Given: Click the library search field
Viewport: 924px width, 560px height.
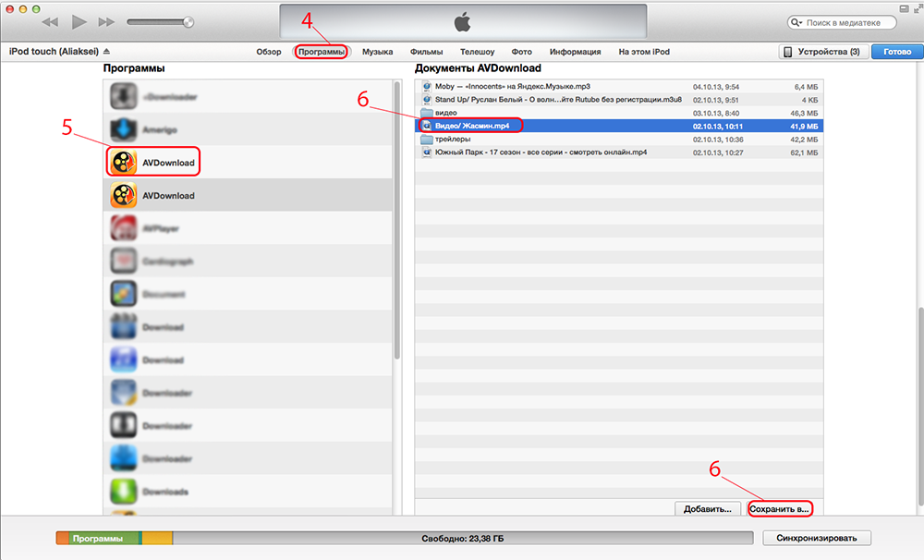Looking at the screenshot, I should pyautogui.click(x=842, y=22).
